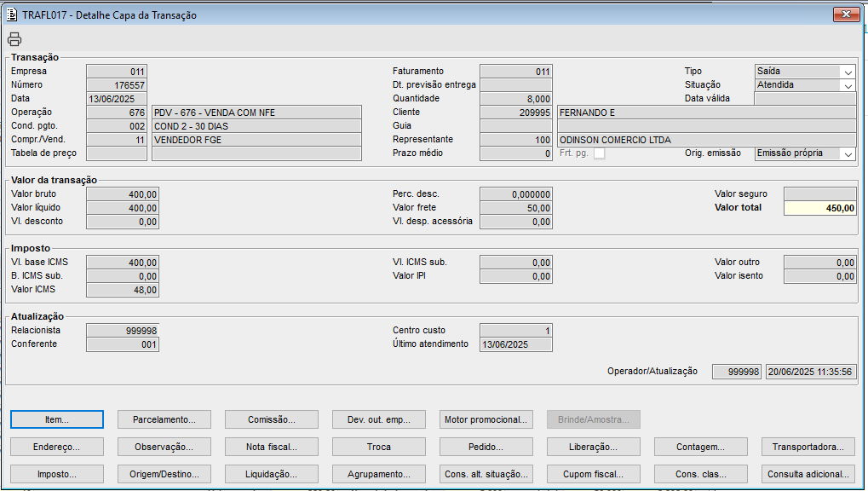Open the Nota fiscal... button
868x491 pixels.
[x=272, y=447]
